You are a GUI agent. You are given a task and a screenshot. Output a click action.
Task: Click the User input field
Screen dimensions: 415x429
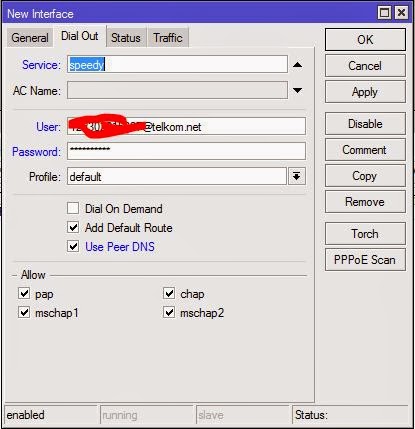[x=186, y=126]
